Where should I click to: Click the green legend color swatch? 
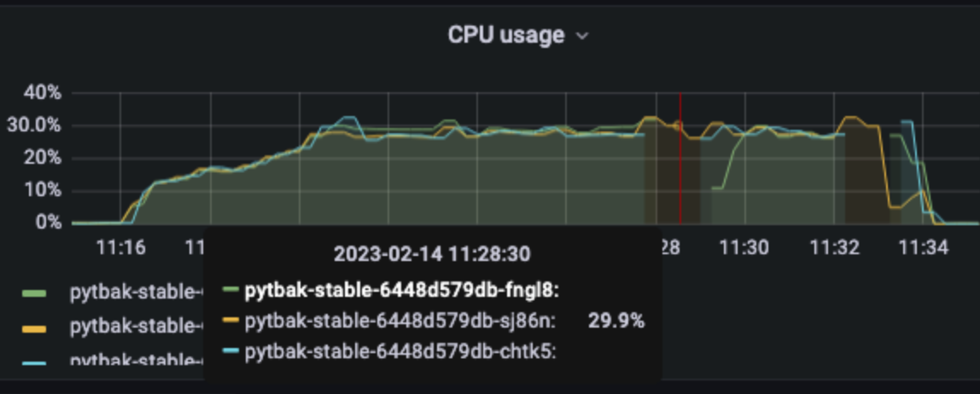tap(34, 293)
